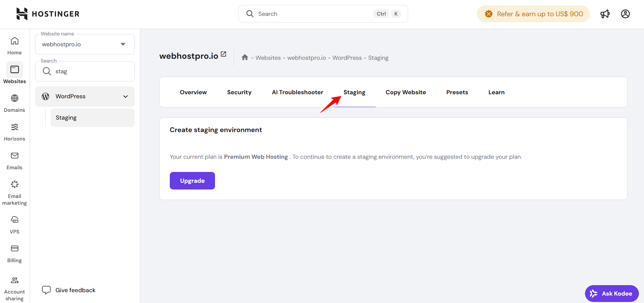Select the Staging tab
The image size is (644, 303).
click(x=354, y=92)
